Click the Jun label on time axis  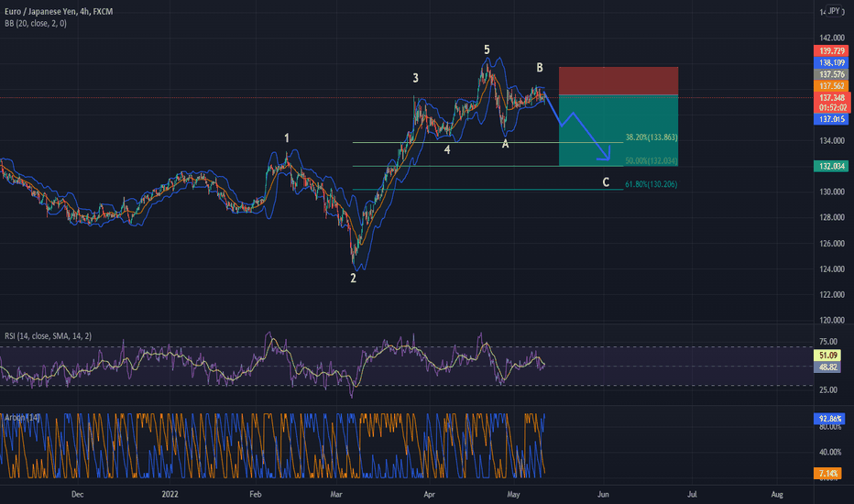pos(603,495)
